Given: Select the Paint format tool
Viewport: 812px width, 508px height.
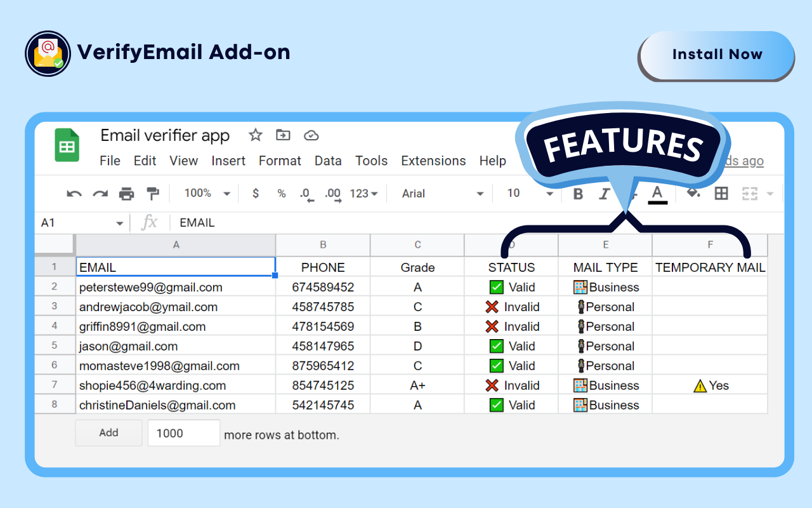Looking at the screenshot, I should tap(152, 193).
